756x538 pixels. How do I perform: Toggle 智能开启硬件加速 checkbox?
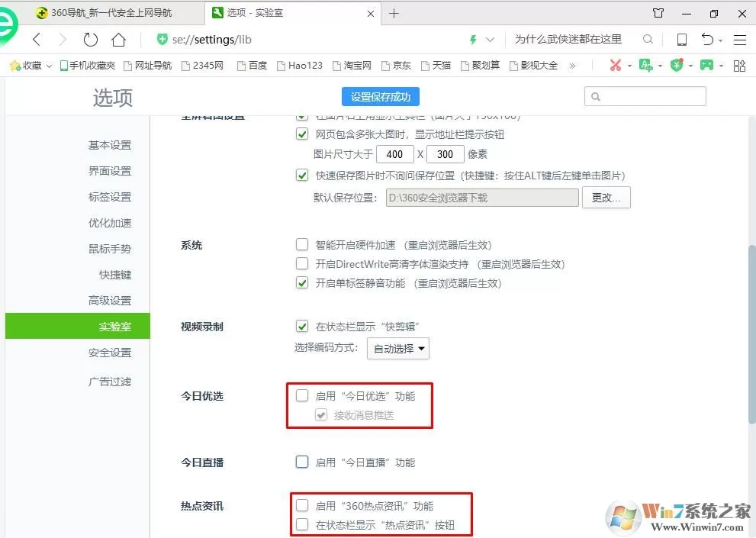302,245
